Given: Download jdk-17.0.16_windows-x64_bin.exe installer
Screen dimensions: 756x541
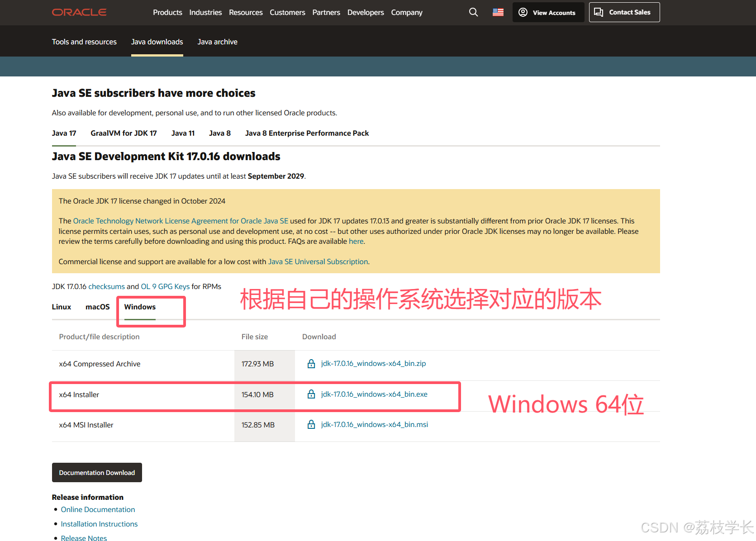Looking at the screenshot, I should point(374,394).
